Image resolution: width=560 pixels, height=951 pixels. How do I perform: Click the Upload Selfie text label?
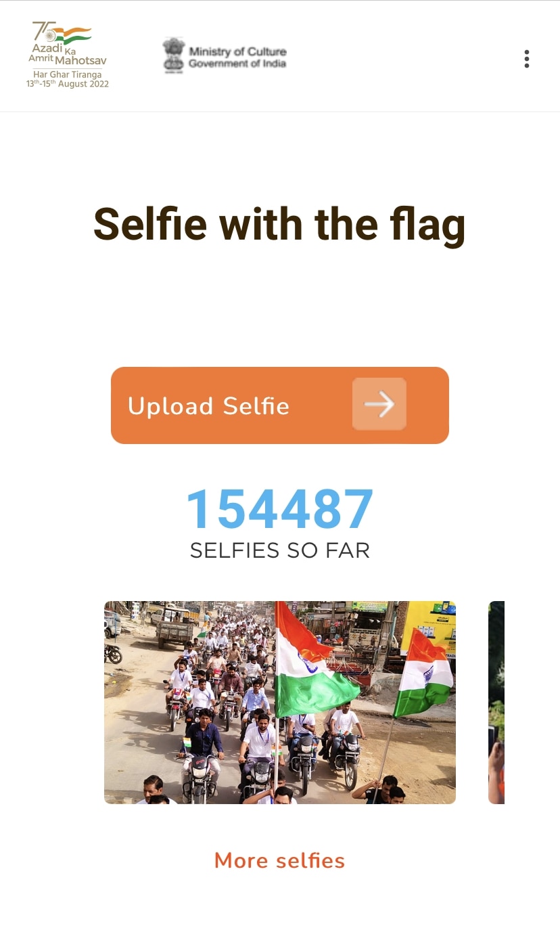(208, 405)
